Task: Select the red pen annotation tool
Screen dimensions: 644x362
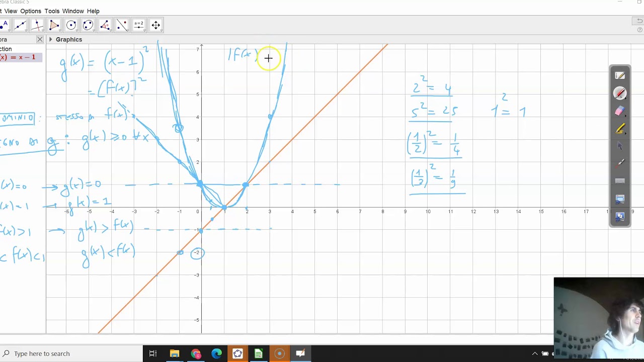Action: [x=620, y=93]
